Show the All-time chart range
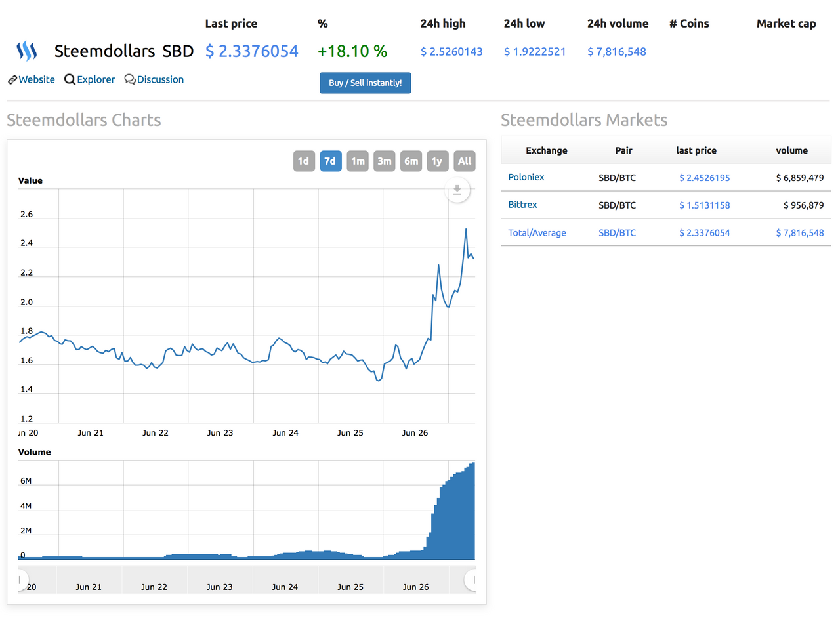The image size is (840, 622). pos(465,161)
